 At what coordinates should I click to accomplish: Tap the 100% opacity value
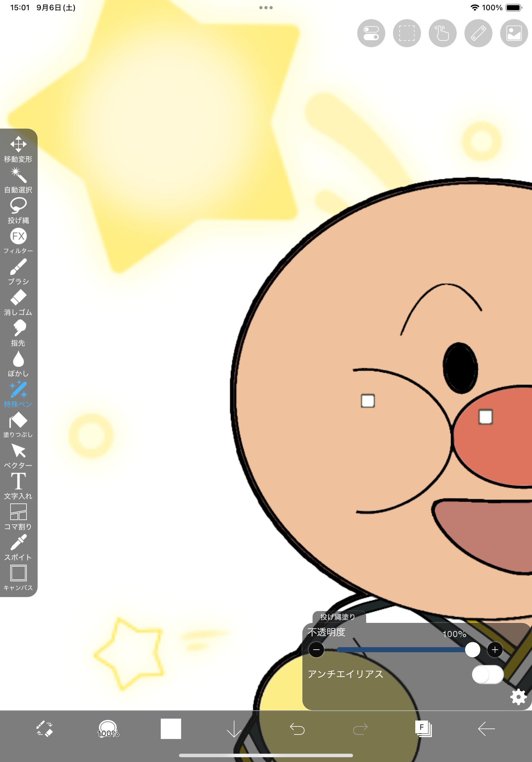pos(454,634)
